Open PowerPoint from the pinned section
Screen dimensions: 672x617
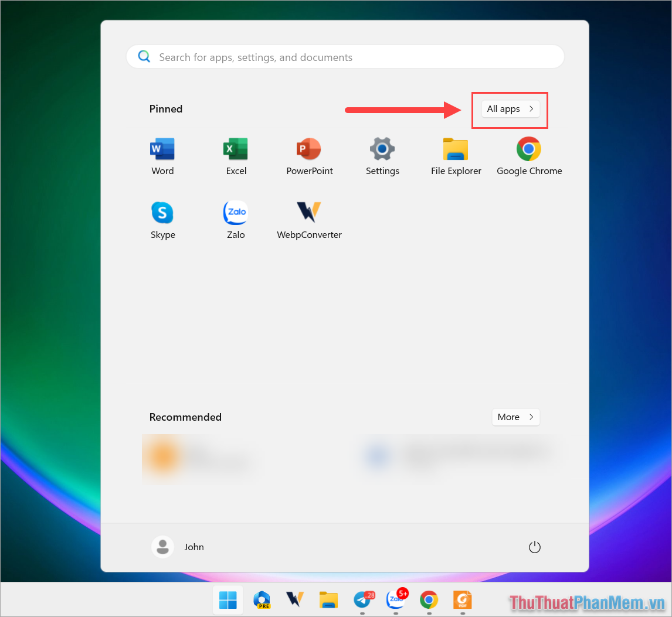tap(309, 155)
